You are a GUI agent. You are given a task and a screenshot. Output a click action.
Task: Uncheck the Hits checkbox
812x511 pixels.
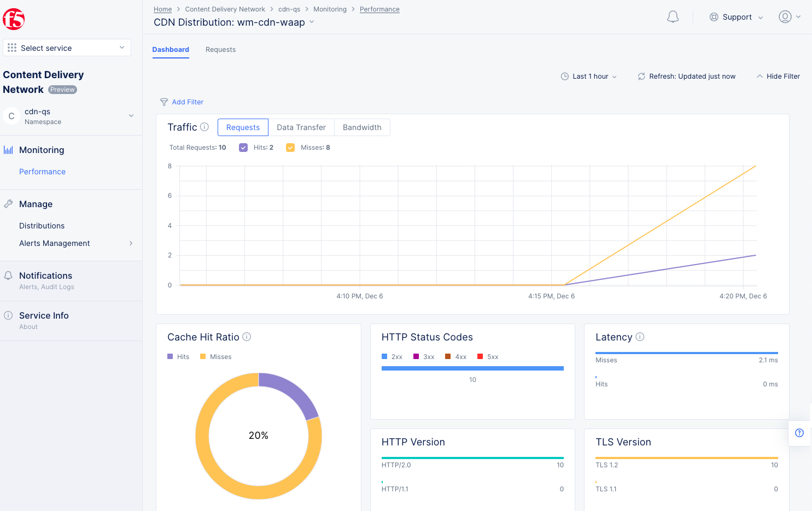coord(243,147)
